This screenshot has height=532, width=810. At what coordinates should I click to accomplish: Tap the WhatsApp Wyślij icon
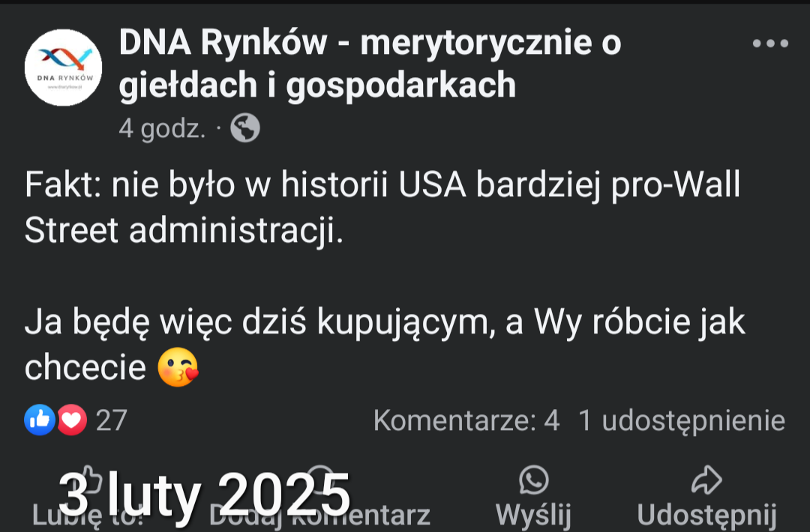click(x=534, y=480)
